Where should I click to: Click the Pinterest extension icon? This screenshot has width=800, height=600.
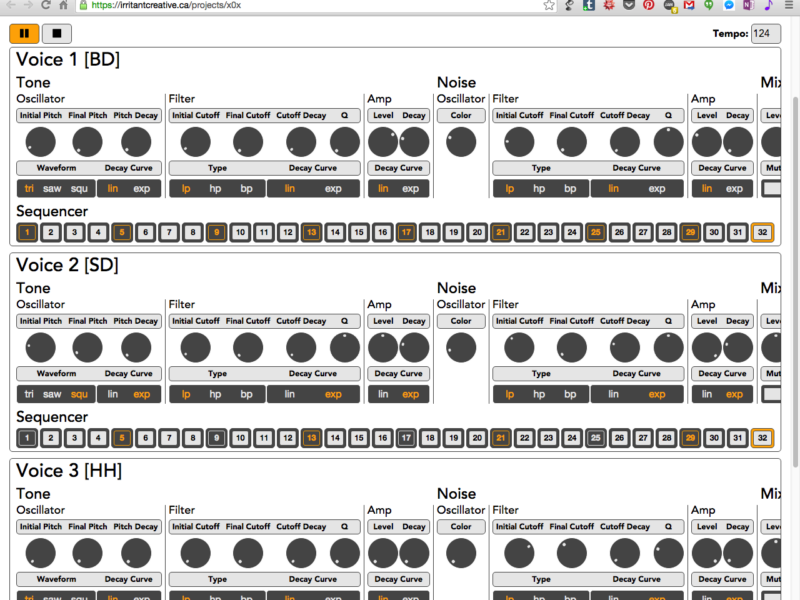pos(648,5)
